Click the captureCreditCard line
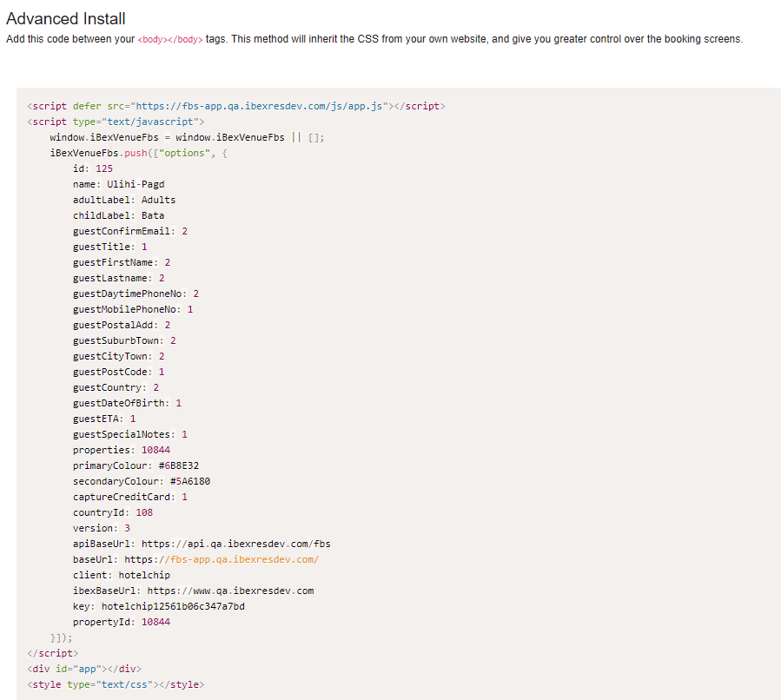The image size is (781, 700). click(x=130, y=497)
